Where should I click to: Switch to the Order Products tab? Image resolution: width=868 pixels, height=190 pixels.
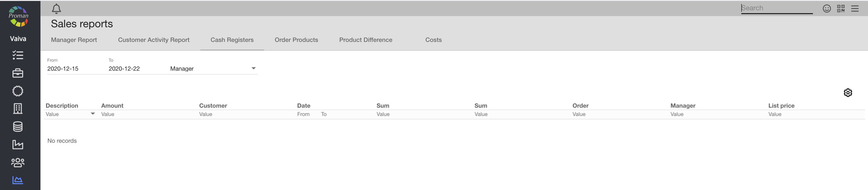pyautogui.click(x=296, y=40)
